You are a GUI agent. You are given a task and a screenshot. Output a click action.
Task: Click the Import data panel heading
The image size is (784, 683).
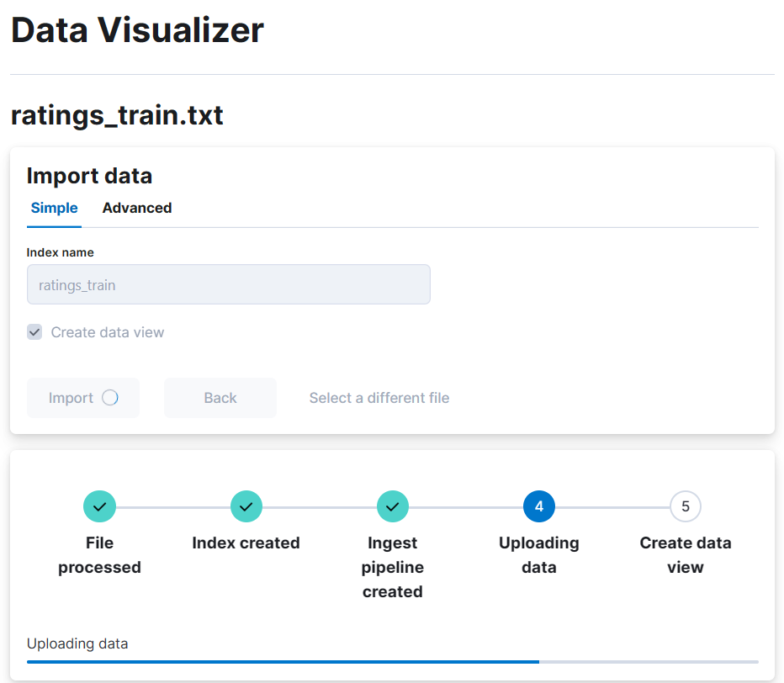click(89, 176)
